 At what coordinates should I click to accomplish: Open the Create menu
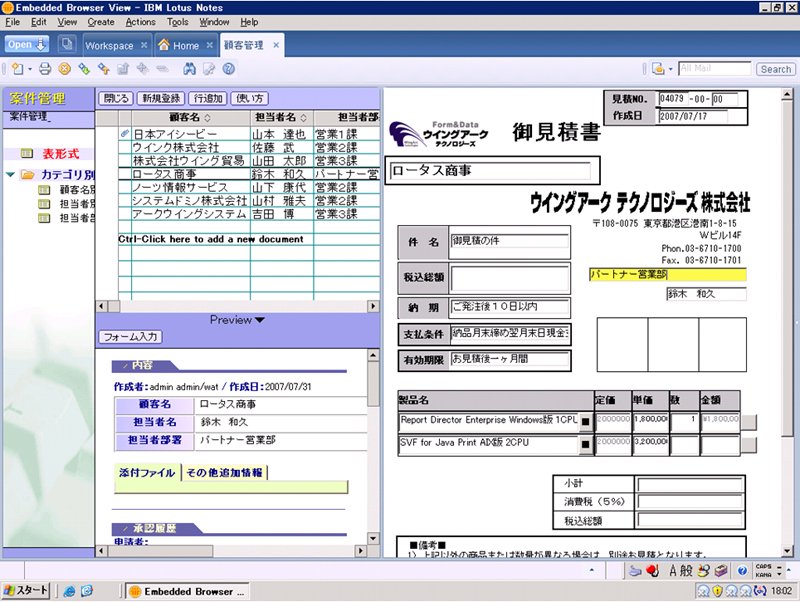click(101, 22)
